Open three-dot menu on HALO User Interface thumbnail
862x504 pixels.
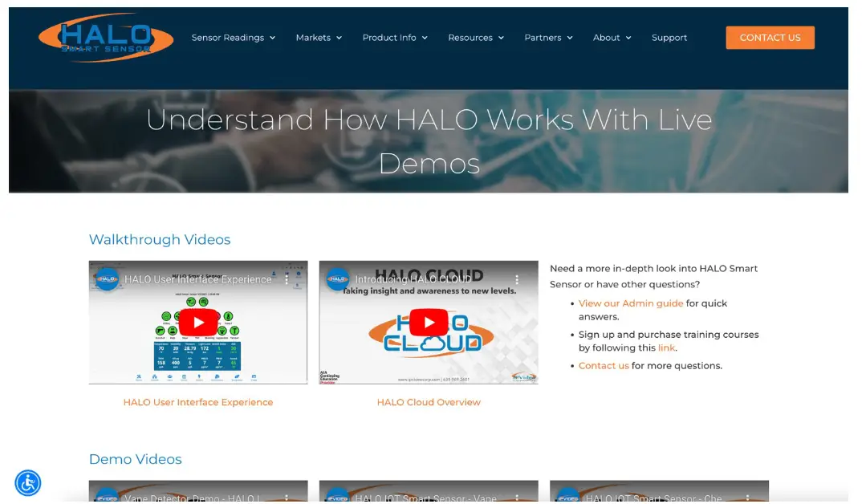(x=287, y=279)
